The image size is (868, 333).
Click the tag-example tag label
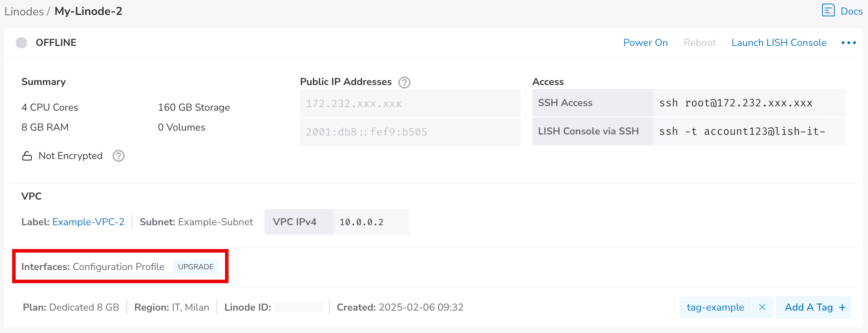(715, 307)
